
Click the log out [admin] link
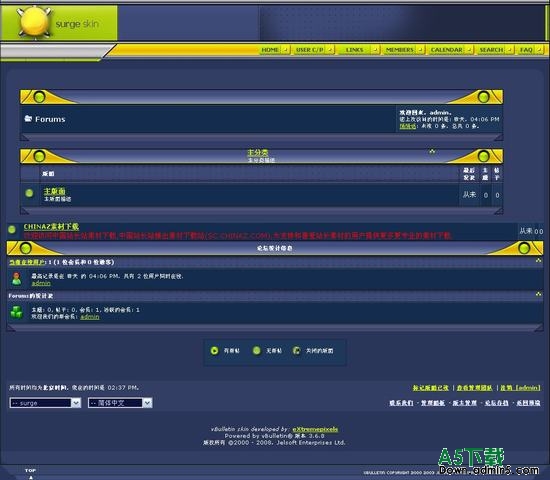pyautogui.click(x=520, y=388)
